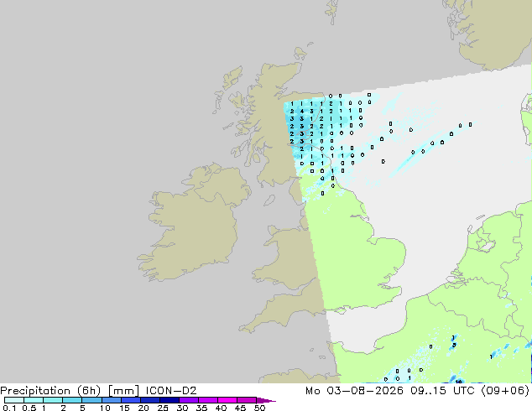Click the legend value "0.5"
The height and width of the screenshot is (411, 532).
pyautogui.click(x=29, y=408)
